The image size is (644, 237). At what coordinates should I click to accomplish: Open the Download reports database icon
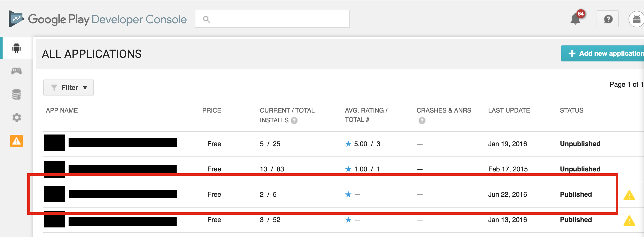(16, 94)
